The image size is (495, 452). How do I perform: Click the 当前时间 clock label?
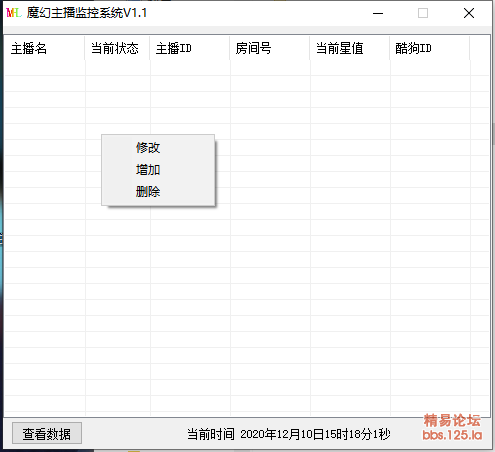pos(288,434)
